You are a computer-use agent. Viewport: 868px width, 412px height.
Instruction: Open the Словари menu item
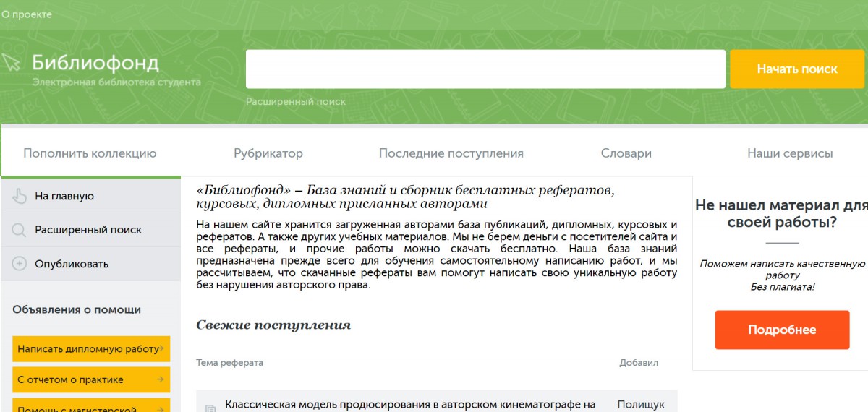click(x=626, y=153)
